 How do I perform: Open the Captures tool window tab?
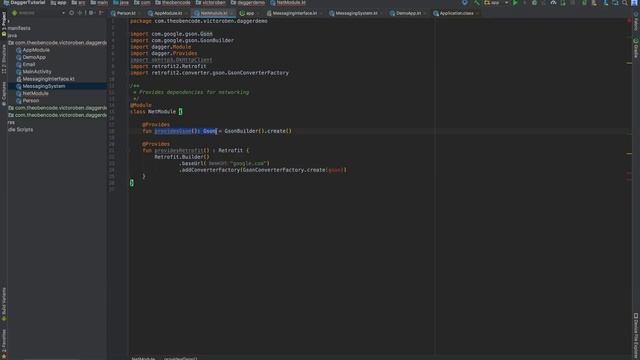[x=4, y=94]
